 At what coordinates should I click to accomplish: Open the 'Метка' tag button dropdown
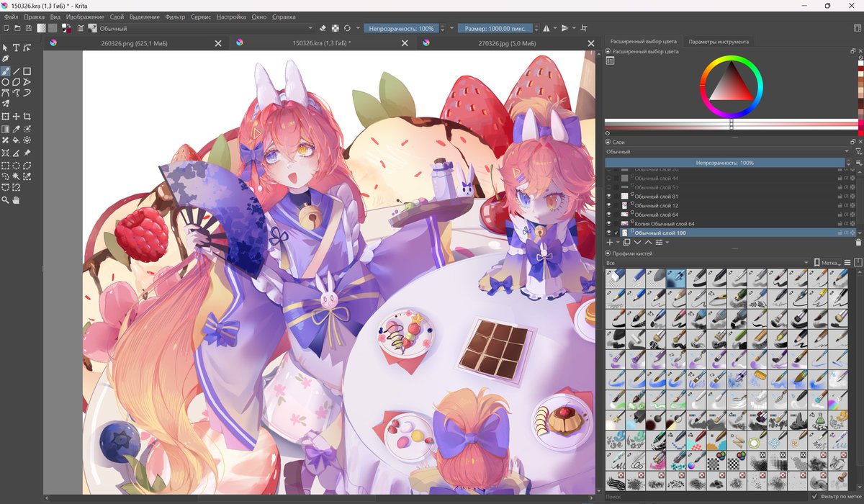pyautogui.click(x=827, y=263)
